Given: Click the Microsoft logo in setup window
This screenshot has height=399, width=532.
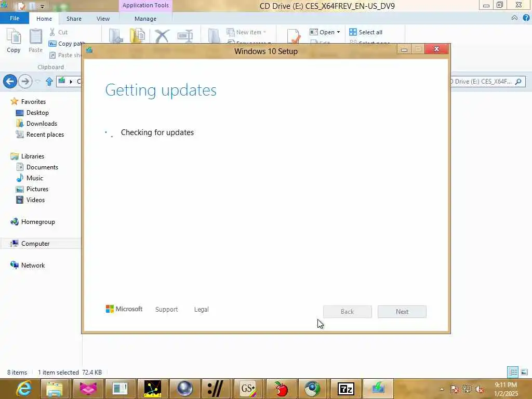Looking at the screenshot, I should click(124, 309).
